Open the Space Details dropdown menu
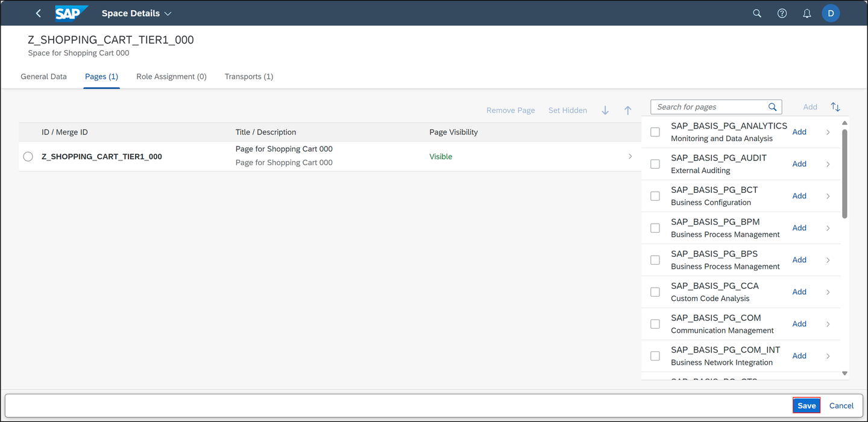Viewport: 868px width, 422px height. pyautogui.click(x=136, y=13)
